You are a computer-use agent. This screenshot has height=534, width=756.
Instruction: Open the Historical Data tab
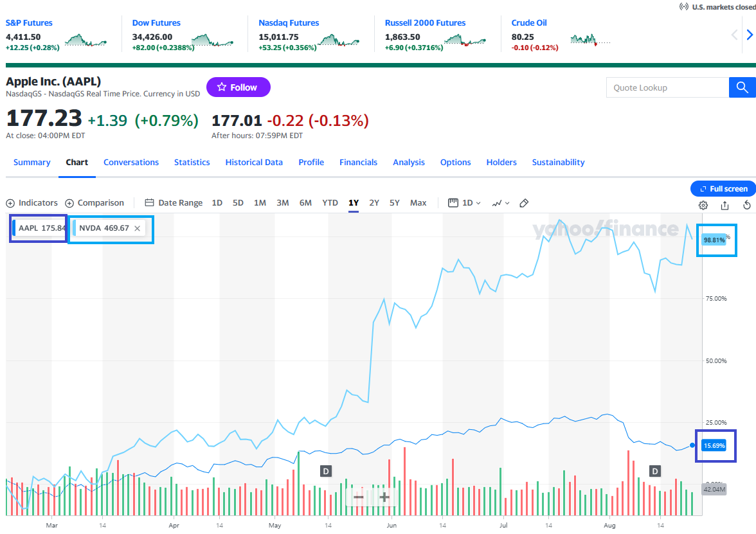[254, 163]
